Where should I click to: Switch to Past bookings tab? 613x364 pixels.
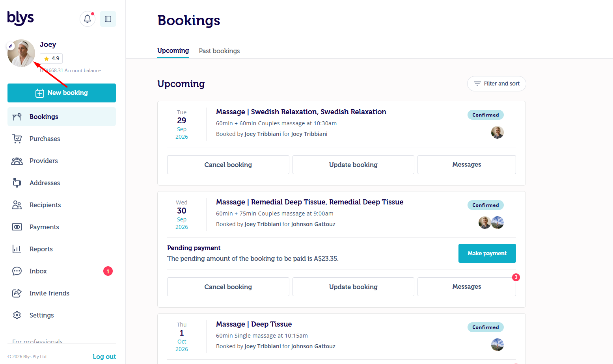coord(219,51)
